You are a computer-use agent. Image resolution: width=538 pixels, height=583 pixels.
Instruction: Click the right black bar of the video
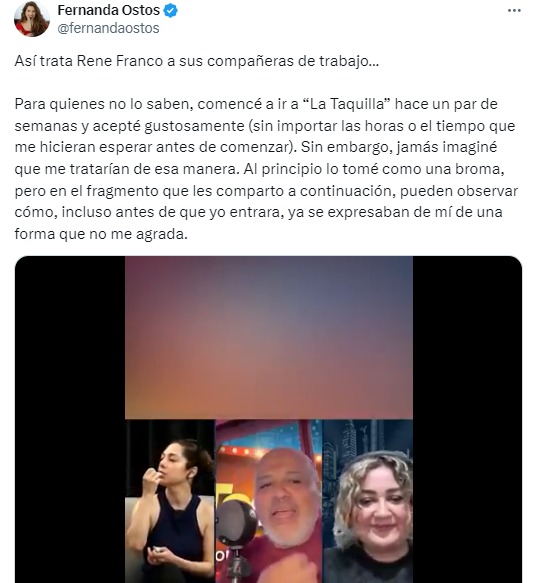pyautogui.click(x=467, y=419)
